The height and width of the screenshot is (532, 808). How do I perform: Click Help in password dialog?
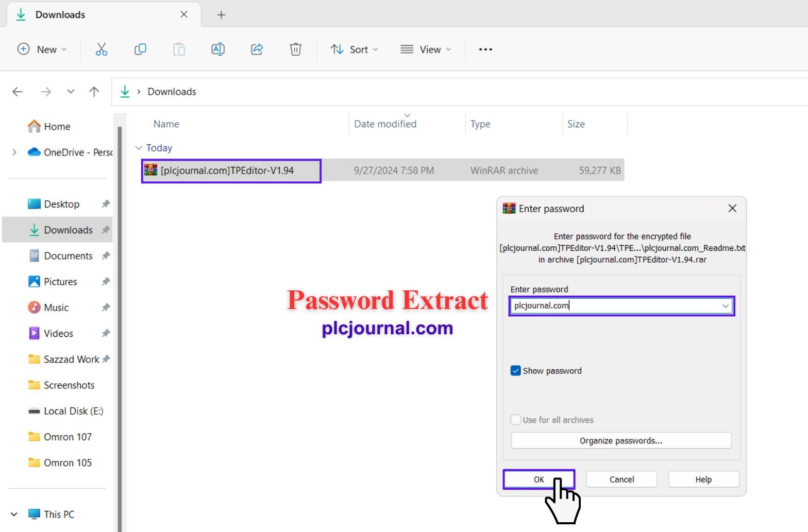(x=703, y=479)
